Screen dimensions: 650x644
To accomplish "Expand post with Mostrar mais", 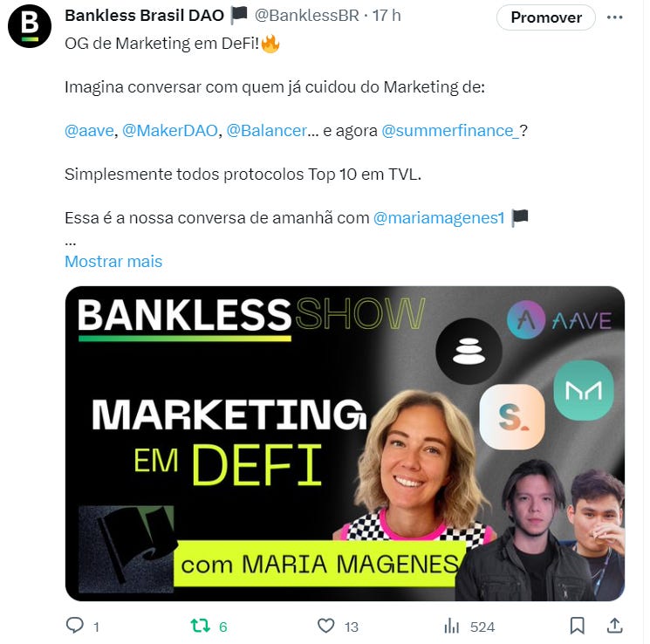I will [x=113, y=261].
